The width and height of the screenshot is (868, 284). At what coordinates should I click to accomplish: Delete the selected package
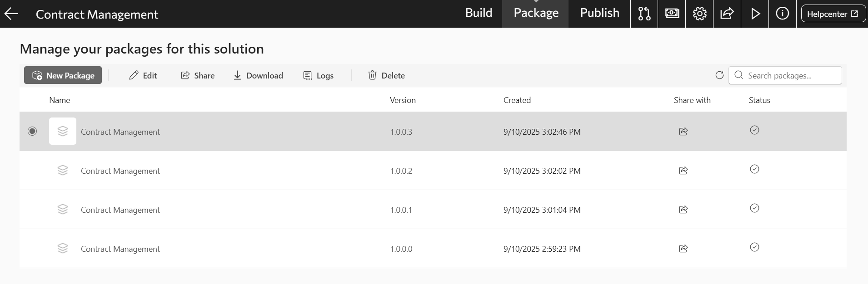point(386,75)
